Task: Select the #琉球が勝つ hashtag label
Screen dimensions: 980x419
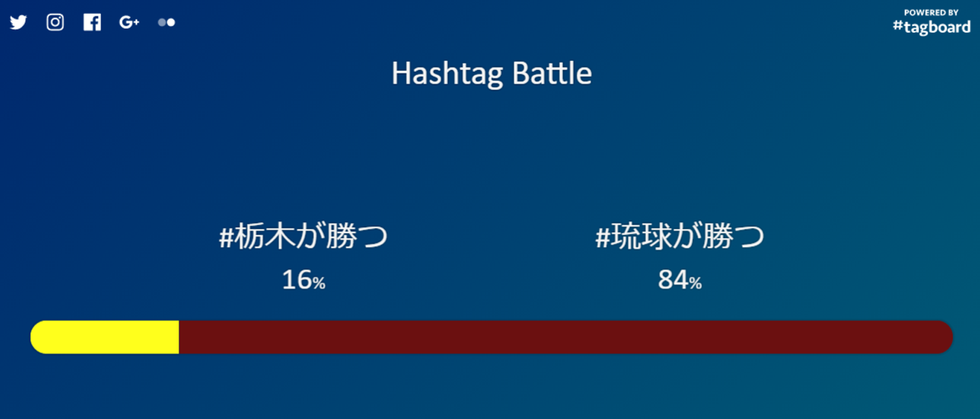Action: (680, 237)
